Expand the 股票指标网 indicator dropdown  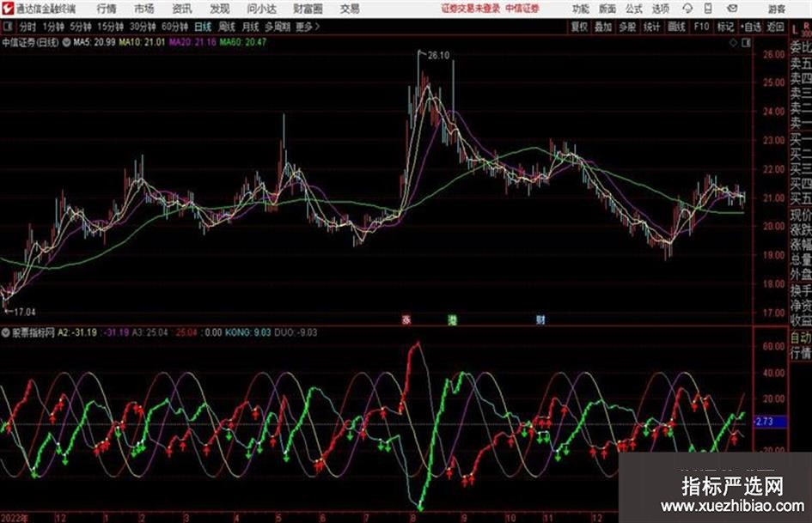pyautogui.click(x=6, y=333)
